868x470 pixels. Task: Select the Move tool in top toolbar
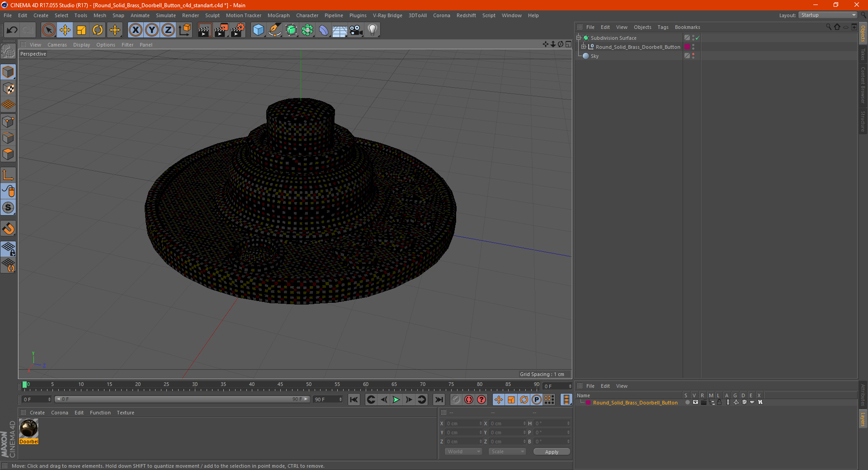(65, 30)
